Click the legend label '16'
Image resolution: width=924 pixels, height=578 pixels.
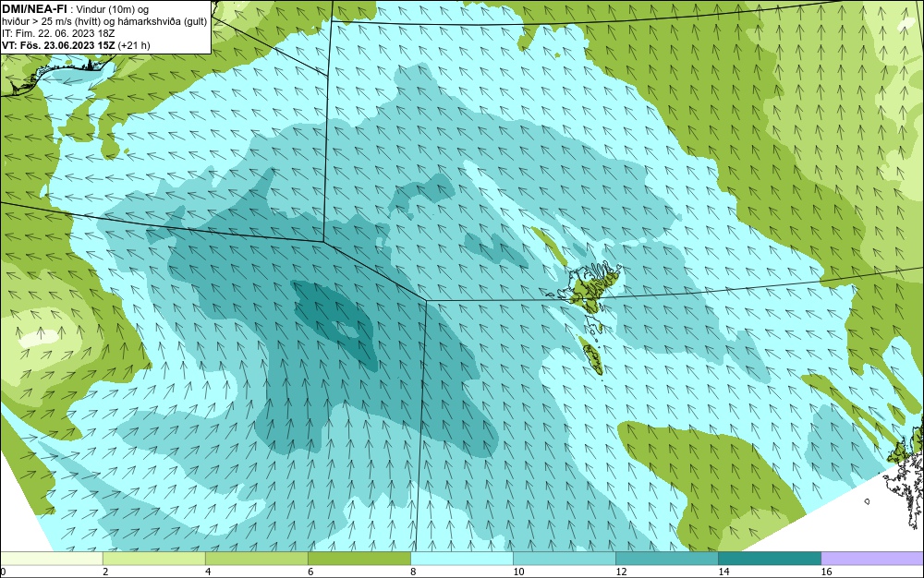825,572
